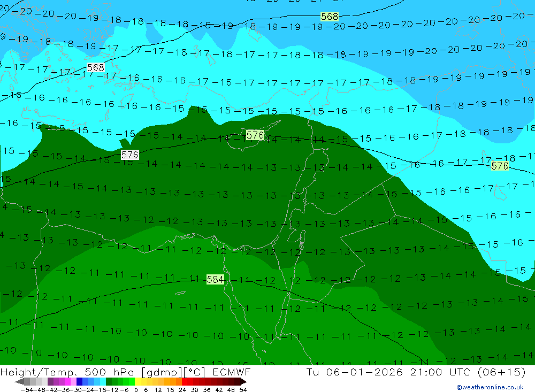This screenshot has height=392, width=535.
Task: Click the 576 label near the right edge
Action: point(500,166)
